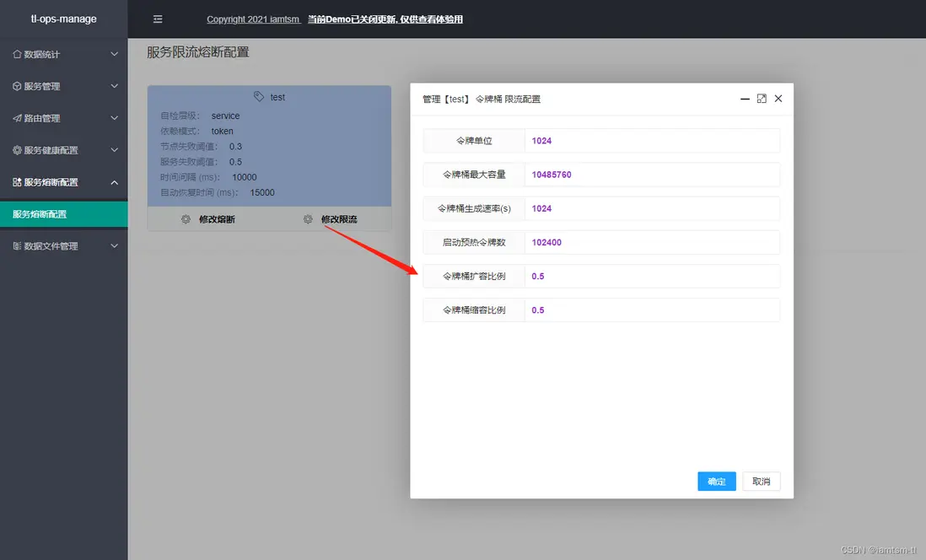This screenshot has width=926, height=560.
Task: Expand the 路由管理 menu chevron
Action: pos(114,118)
